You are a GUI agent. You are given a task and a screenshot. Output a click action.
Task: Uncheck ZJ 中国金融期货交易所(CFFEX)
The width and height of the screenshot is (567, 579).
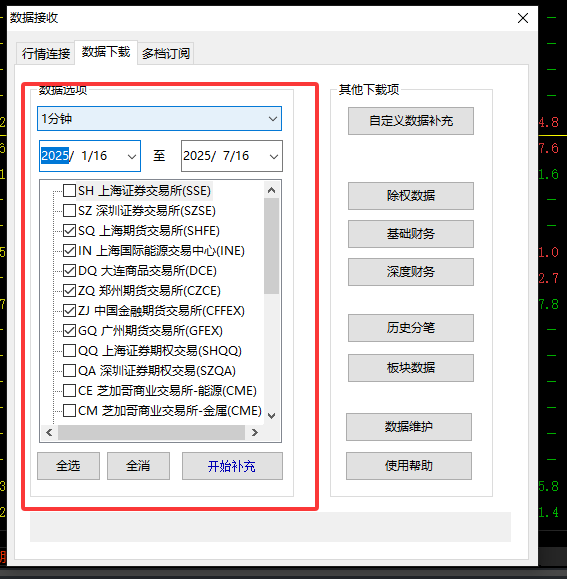(69, 311)
